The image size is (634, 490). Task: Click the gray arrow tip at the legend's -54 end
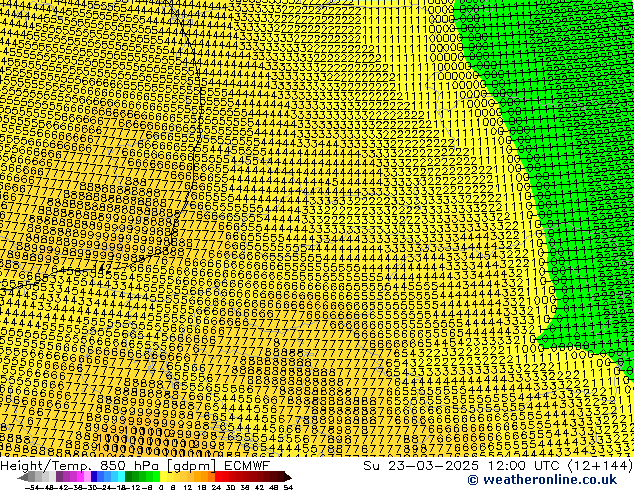tap(22, 477)
